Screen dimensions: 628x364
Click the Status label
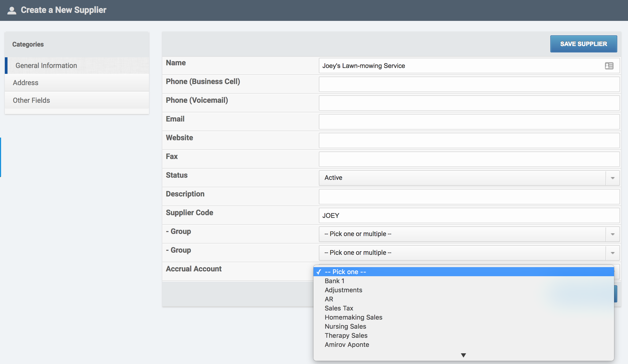coord(177,175)
